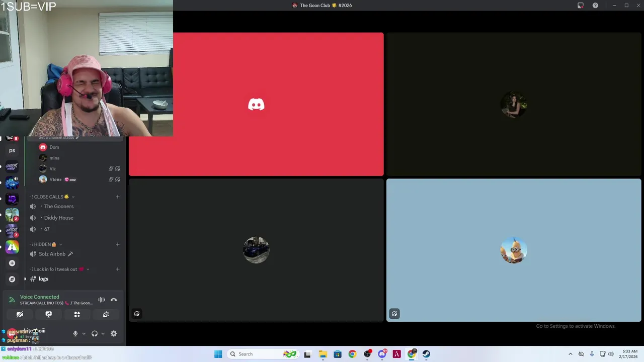Screen dimensions: 644x362
Task: Open the logs text channel
Action: coord(75,279)
